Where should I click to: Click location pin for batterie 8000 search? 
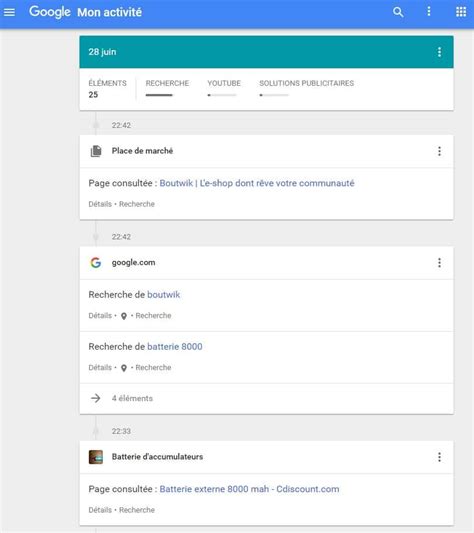coord(124,368)
